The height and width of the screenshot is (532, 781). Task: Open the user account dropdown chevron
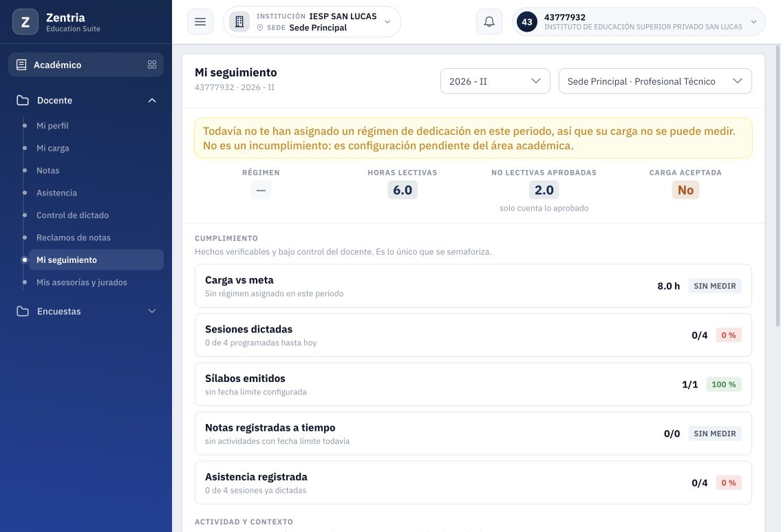[x=753, y=22]
